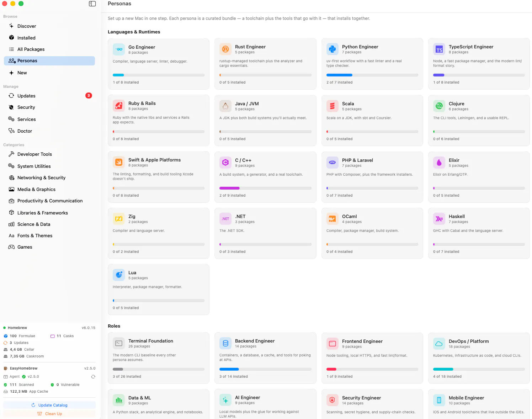532x419 pixels.
Task: Open Updates with 3 pending
Action: 49,96
